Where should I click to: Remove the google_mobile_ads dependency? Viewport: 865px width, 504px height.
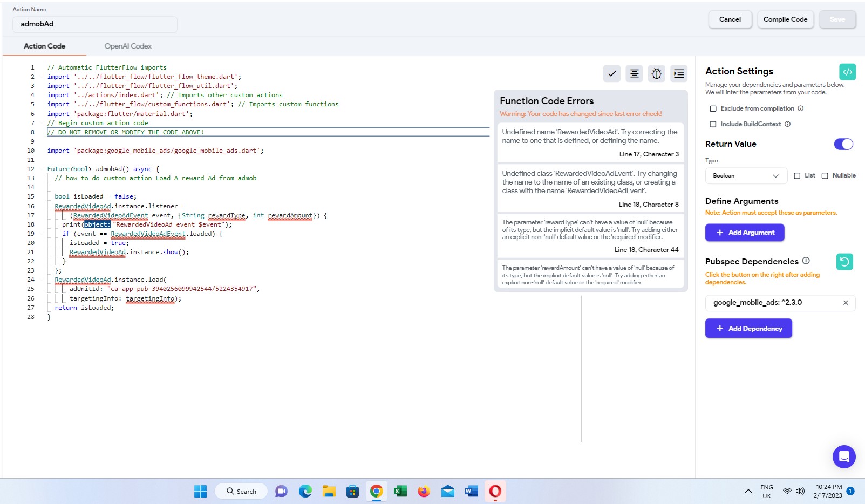(x=846, y=303)
